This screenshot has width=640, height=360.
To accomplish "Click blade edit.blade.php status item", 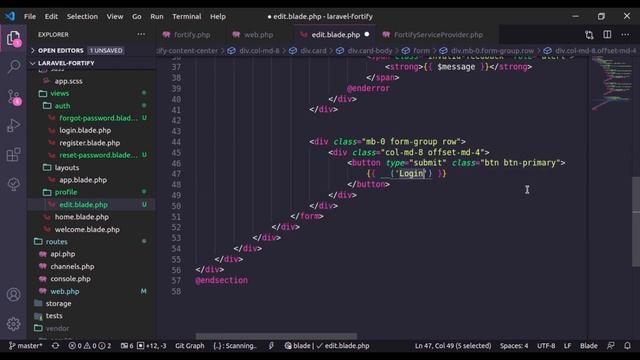I will click(x=327, y=346).
